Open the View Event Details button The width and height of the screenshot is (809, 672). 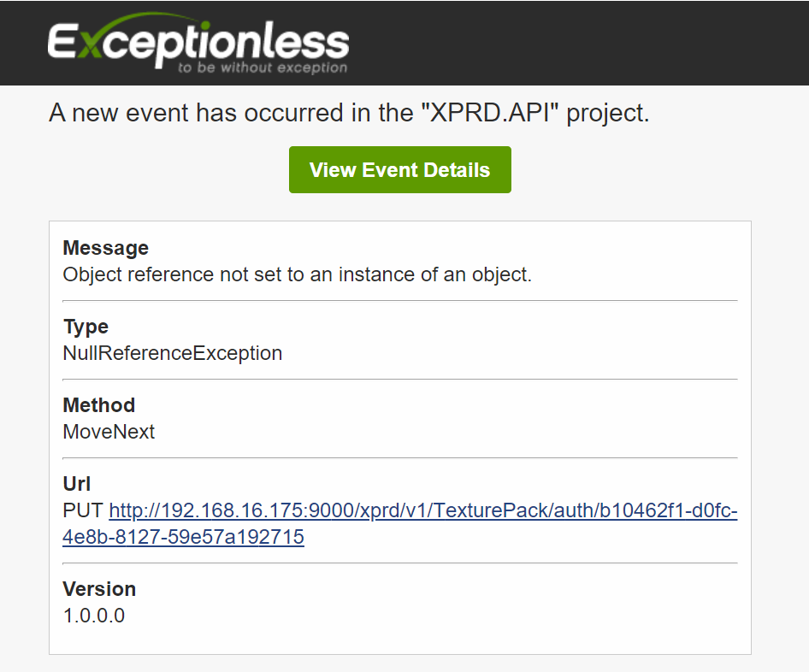click(x=400, y=169)
